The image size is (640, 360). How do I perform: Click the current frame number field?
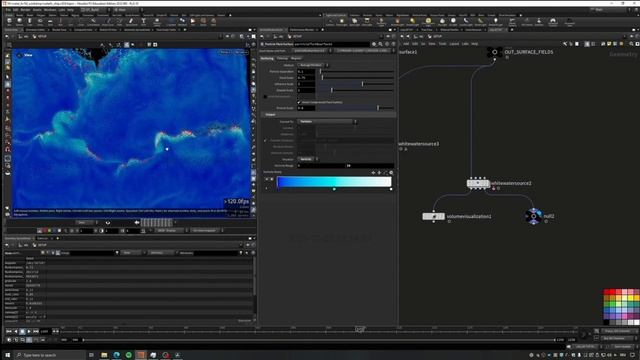[x=45, y=331]
